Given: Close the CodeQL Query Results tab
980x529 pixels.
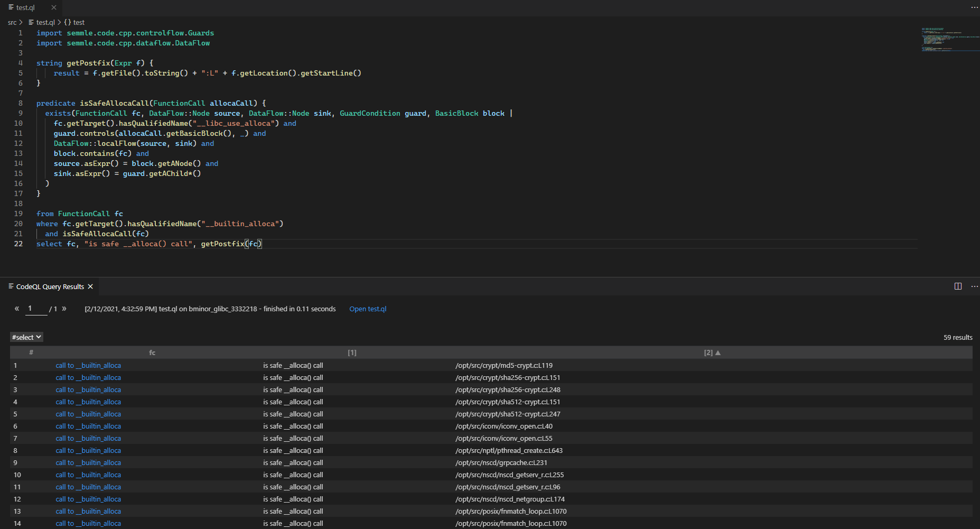Looking at the screenshot, I should [90, 286].
